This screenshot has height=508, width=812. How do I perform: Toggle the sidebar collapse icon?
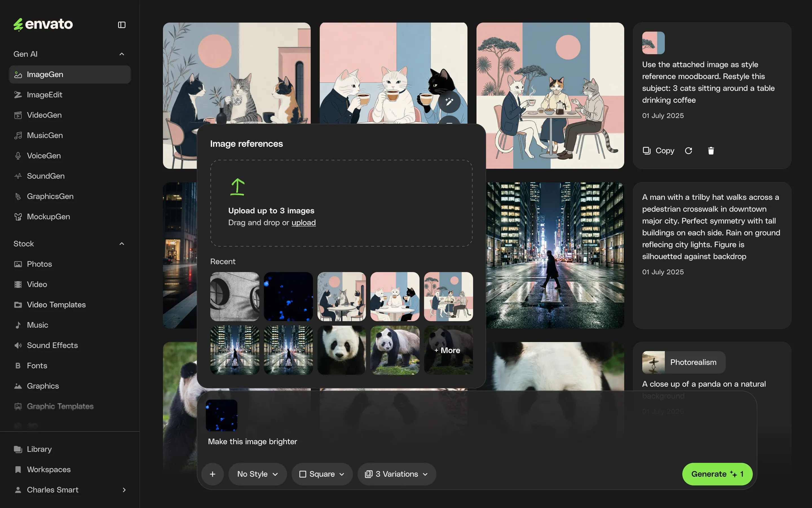(122, 25)
